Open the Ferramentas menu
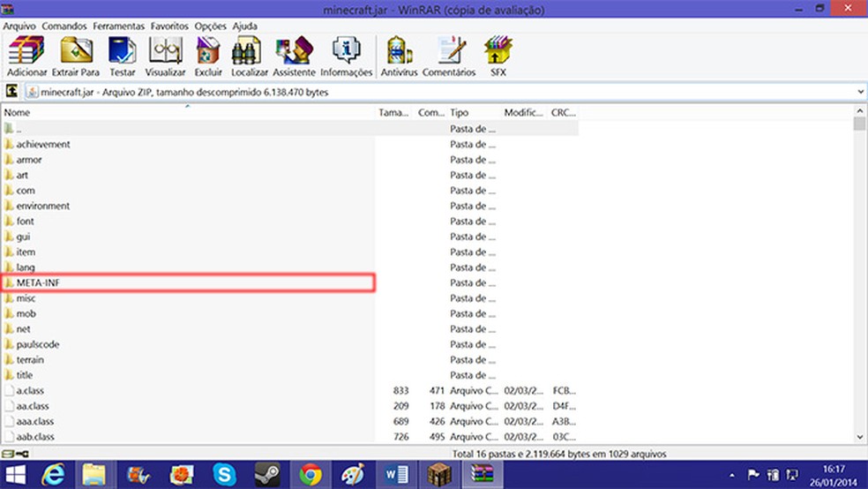868x489 pixels. (x=118, y=26)
